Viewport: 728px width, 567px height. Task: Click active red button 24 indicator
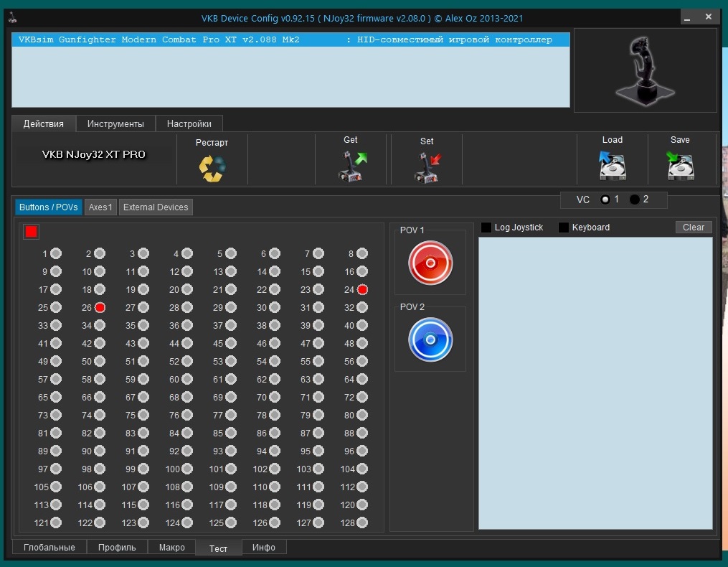(362, 289)
